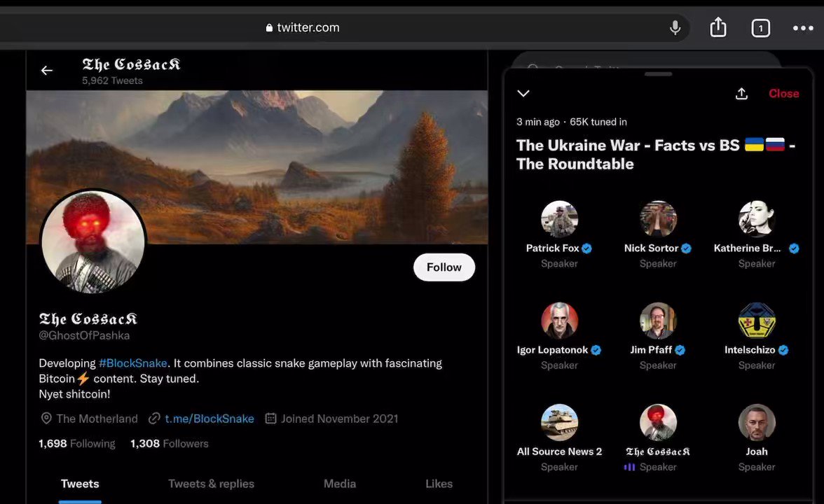Select speaker Nick Sortor avatar
Image resolution: width=824 pixels, height=504 pixels.
point(658,219)
